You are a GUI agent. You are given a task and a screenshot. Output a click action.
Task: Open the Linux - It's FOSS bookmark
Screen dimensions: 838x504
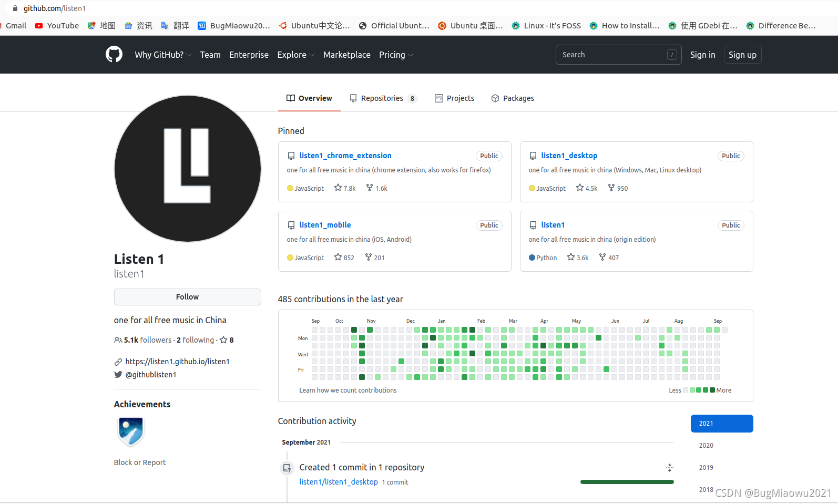pyautogui.click(x=546, y=25)
